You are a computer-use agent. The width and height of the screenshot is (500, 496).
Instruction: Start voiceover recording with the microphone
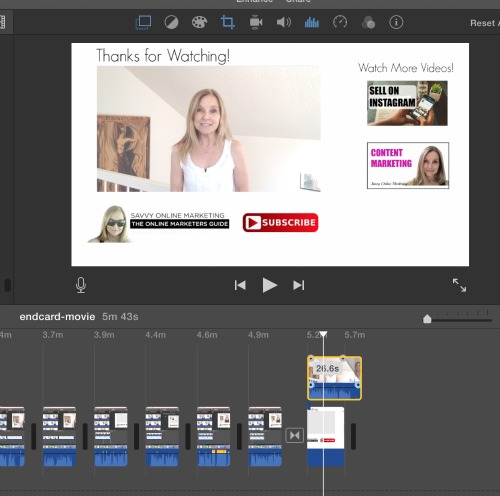(x=81, y=285)
